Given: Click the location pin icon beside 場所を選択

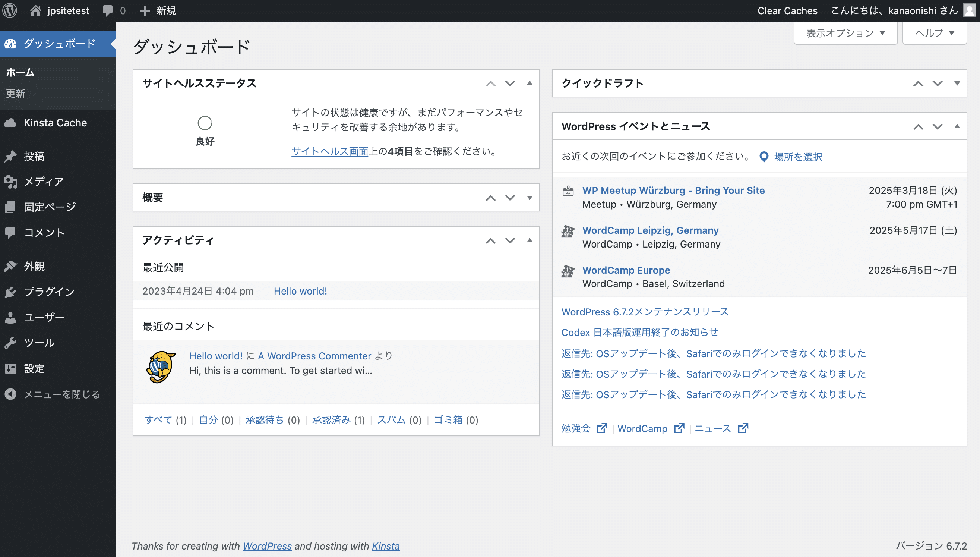Looking at the screenshot, I should 764,157.
